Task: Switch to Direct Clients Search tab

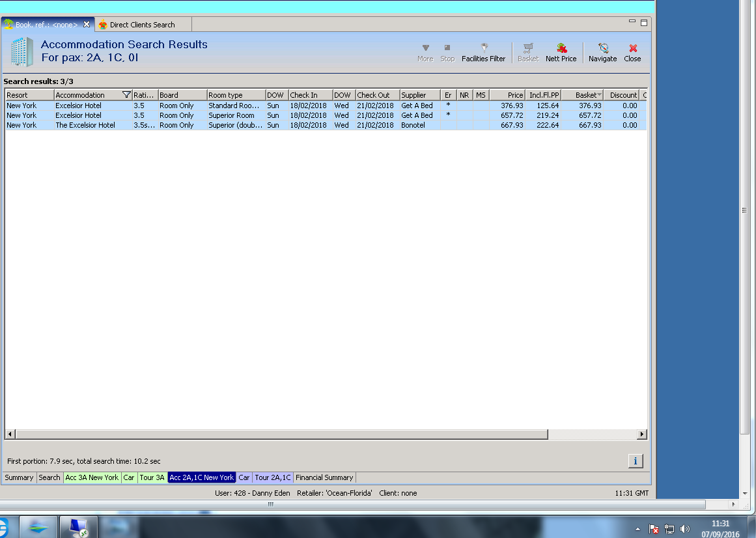Action: click(142, 25)
